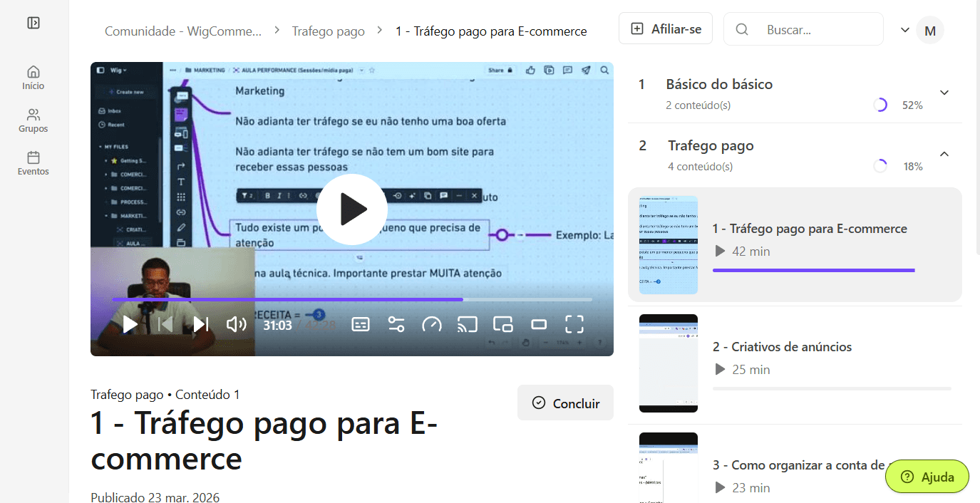The height and width of the screenshot is (503, 980).
Task: Enable picture-in-picture mode
Action: tap(503, 324)
